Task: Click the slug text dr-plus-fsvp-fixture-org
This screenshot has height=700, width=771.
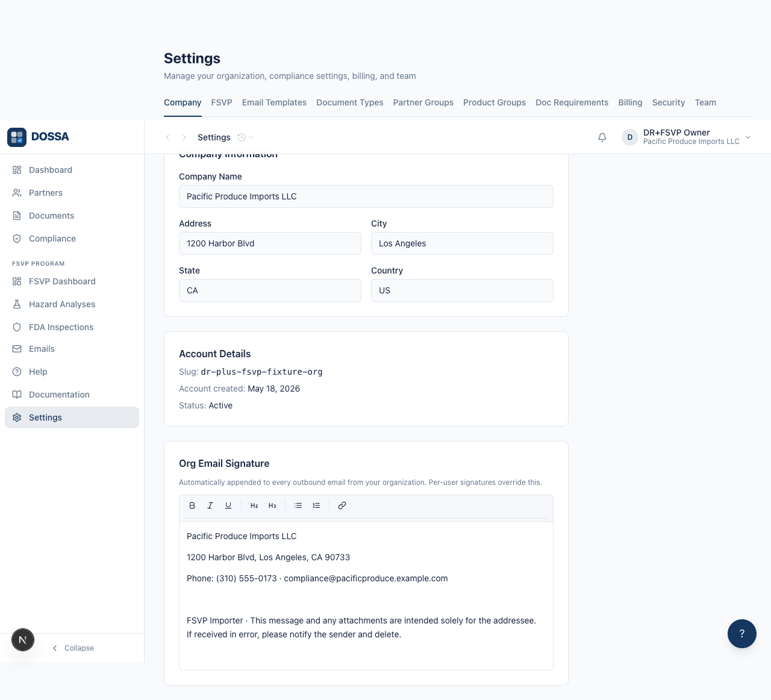Action: 261,372
